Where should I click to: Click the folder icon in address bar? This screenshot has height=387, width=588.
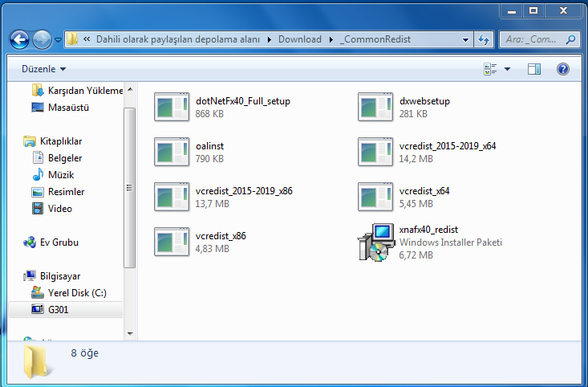click(x=72, y=39)
